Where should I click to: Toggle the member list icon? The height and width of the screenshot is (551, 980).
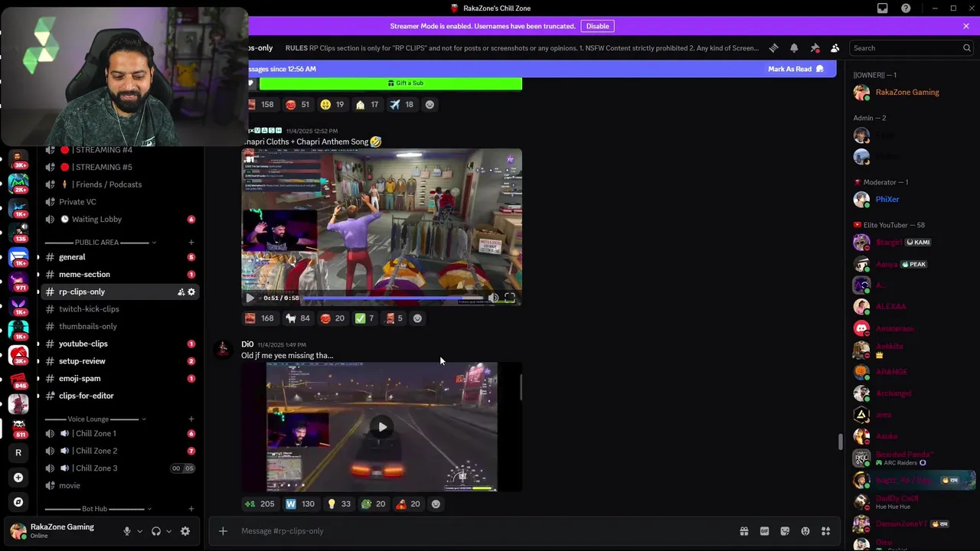835,47
